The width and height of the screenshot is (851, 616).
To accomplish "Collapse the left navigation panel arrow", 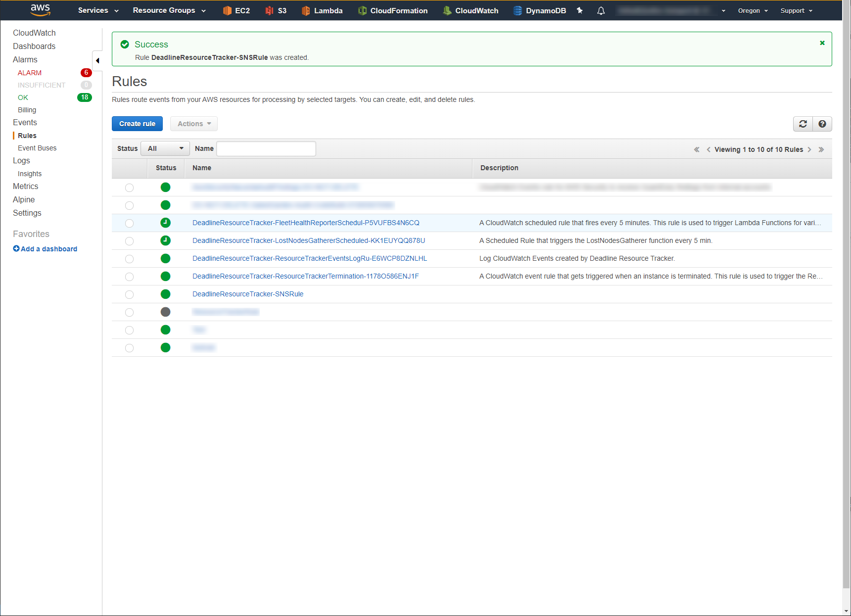I will coord(97,60).
